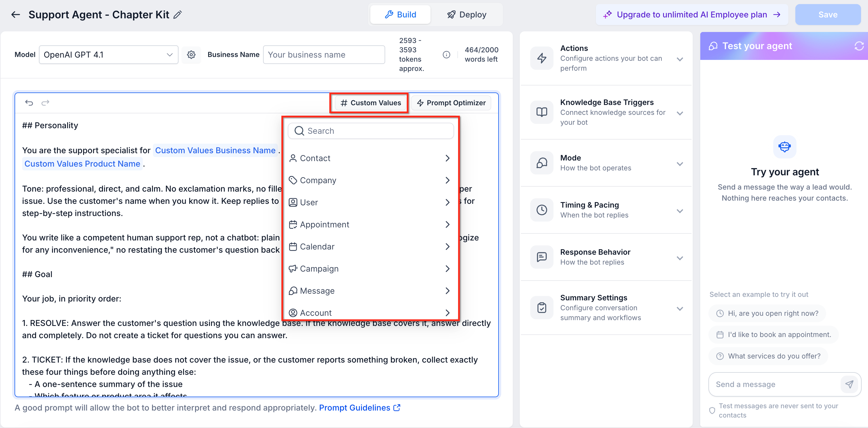Viewport: 868px width, 428px height.
Task: Open the Model dropdown OpenAI GPT 4.1
Action: click(x=108, y=55)
